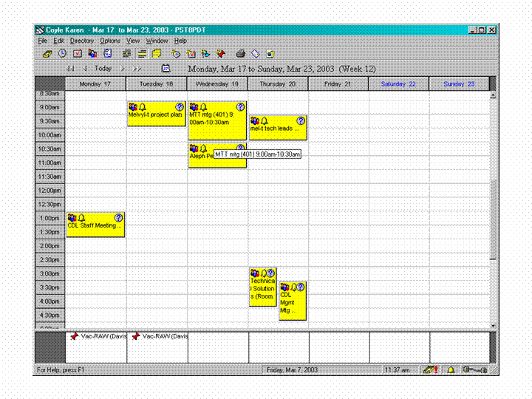Screen dimensions: 532x399
Task: Open the Directory menu
Action: coord(82,41)
